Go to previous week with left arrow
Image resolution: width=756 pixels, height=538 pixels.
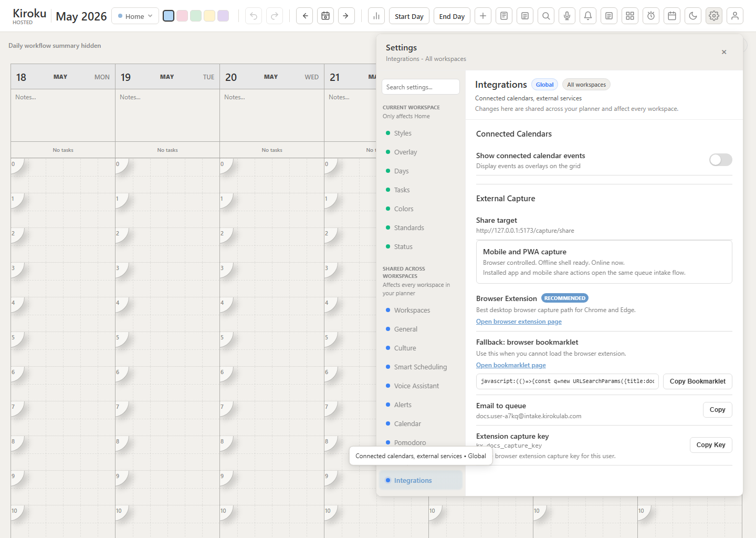pyautogui.click(x=304, y=16)
